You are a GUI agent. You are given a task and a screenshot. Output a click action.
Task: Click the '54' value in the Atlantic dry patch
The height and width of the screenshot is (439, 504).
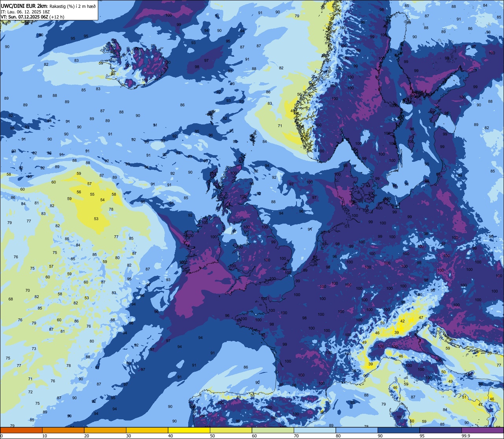pos(102,200)
